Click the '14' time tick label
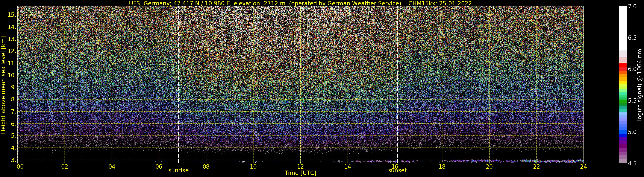 point(347,166)
